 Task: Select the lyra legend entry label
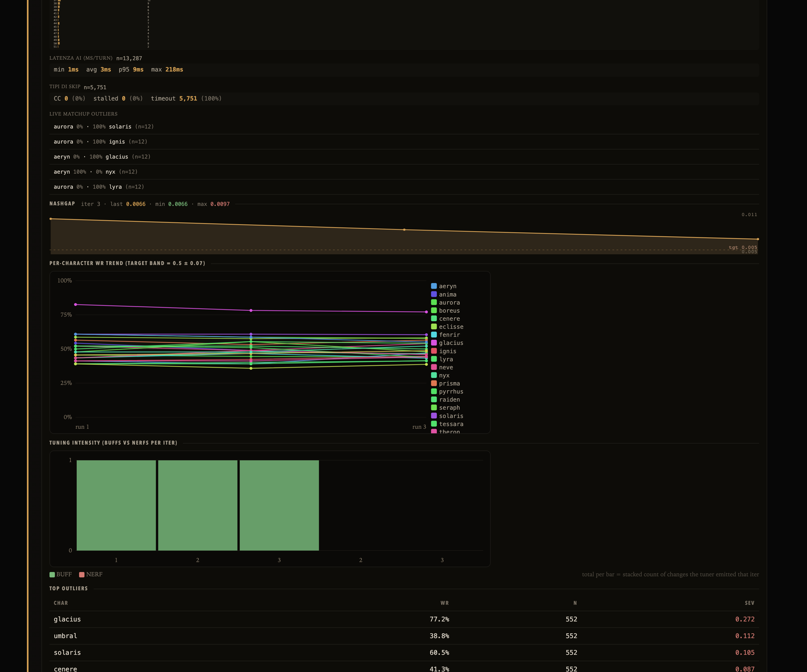[x=446, y=359]
